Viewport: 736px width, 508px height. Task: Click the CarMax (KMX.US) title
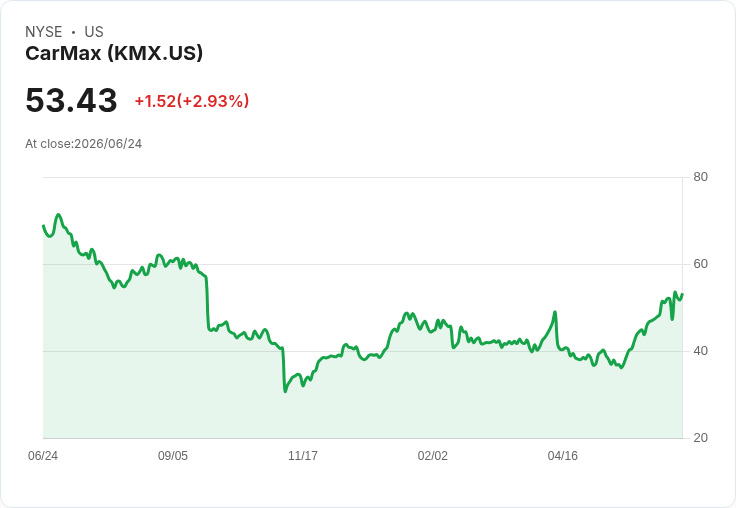(114, 53)
